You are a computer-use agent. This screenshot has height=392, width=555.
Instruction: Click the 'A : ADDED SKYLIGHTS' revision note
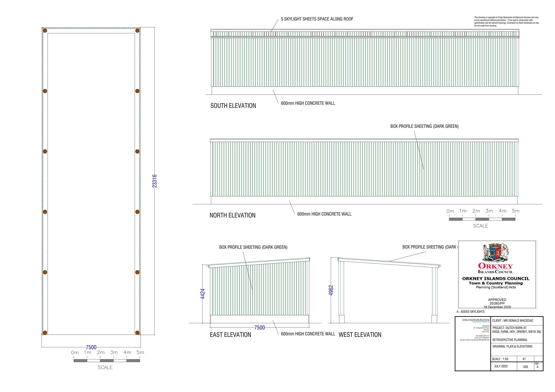470,312
